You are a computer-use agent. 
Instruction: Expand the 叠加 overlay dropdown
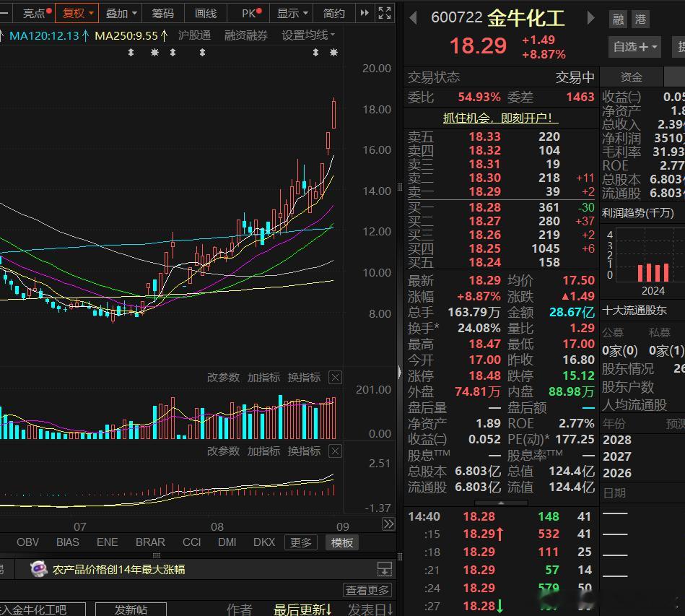click(x=121, y=14)
